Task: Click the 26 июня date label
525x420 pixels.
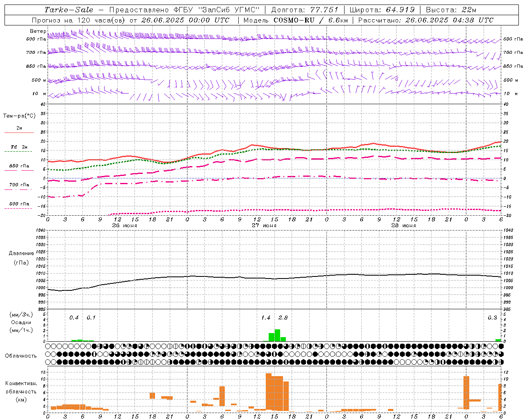Action: 125,225
